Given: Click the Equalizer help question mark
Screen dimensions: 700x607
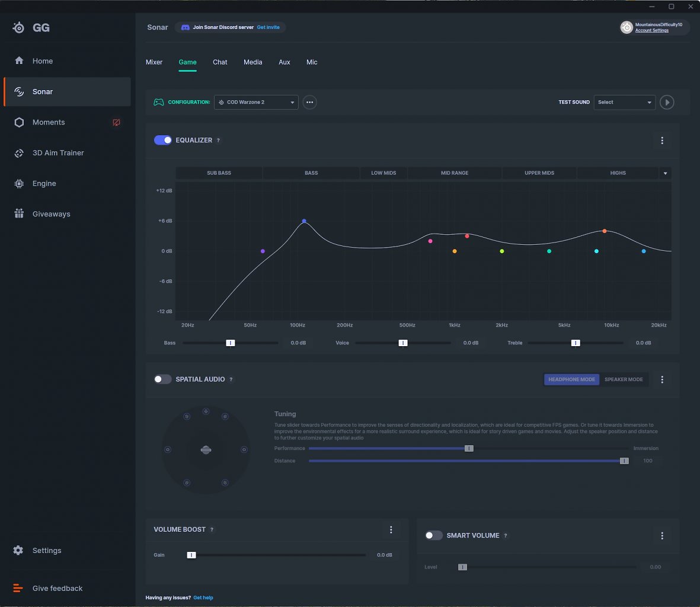Looking at the screenshot, I should coord(218,140).
